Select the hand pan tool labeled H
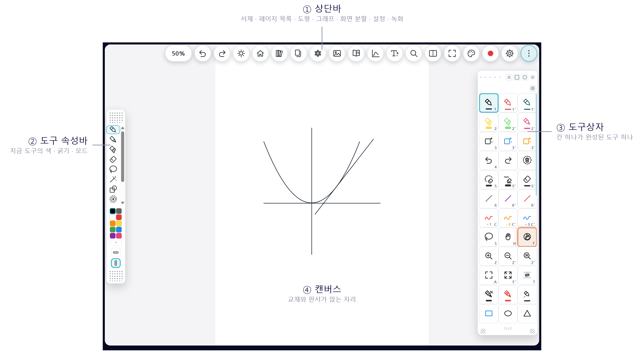The width and height of the screenshot is (644, 364). (508, 237)
